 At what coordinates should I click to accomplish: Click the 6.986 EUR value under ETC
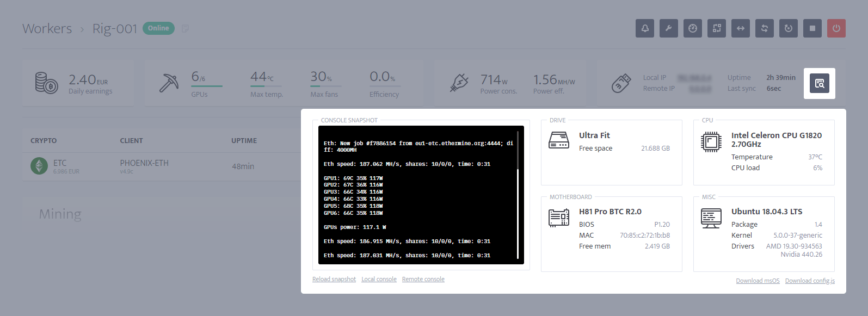point(66,172)
